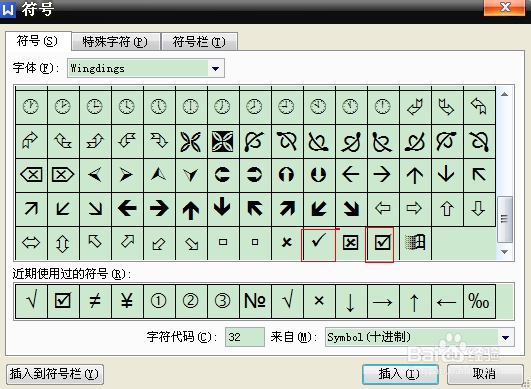Pick recent down arrow symbol
531x389 pixels.
point(351,301)
